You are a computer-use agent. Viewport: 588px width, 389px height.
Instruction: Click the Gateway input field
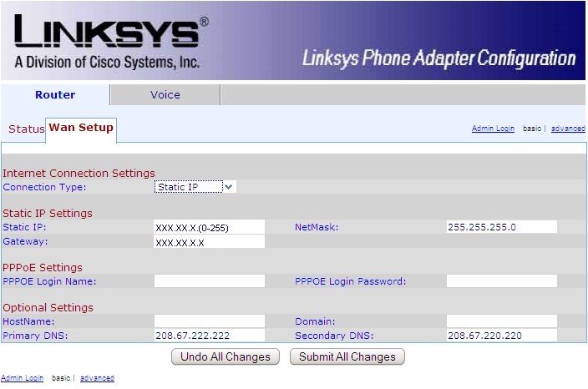point(209,241)
